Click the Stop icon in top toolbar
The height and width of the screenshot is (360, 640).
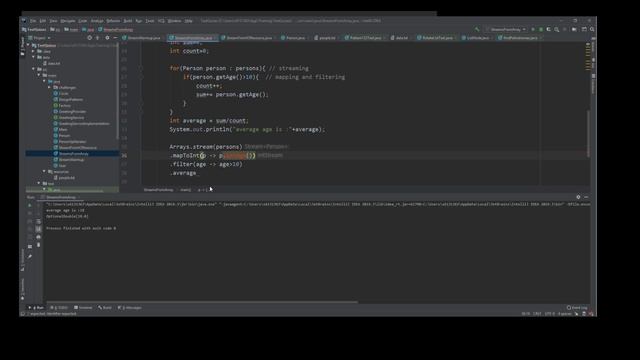(x=565, y=29)
